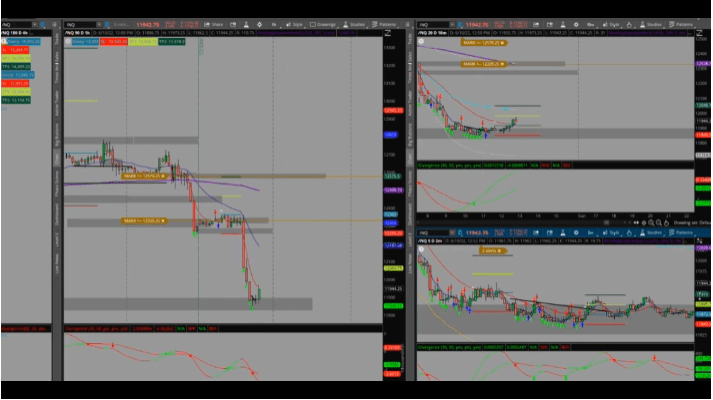Click the price axis scale icon in 1h chart
Image resolution: width=713 pixels, height=400 pixels.
(388, 33)
